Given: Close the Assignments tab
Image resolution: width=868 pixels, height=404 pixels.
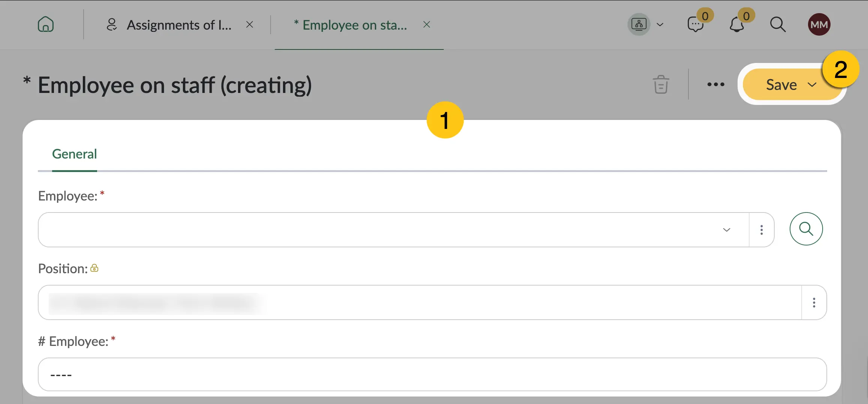Looking at the screenshot, I should tap(250, 25).
